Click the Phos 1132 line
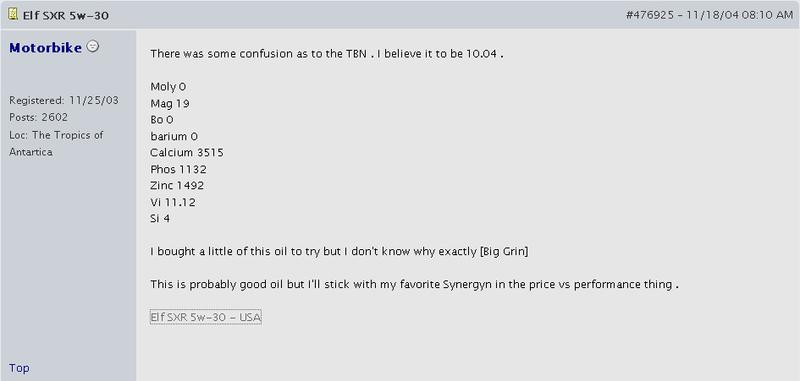The height and width of the screenshot is (381, 800). (x=178, y=169)
